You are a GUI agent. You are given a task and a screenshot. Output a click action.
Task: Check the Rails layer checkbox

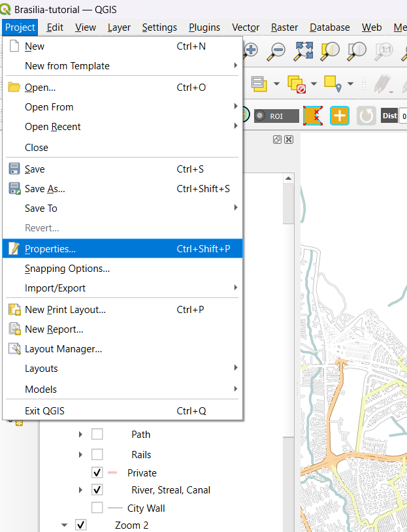coord(97,454)
